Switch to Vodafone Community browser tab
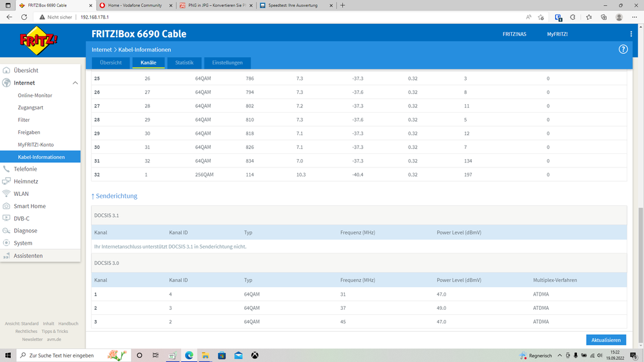644x362 pixels. point(135,5)
